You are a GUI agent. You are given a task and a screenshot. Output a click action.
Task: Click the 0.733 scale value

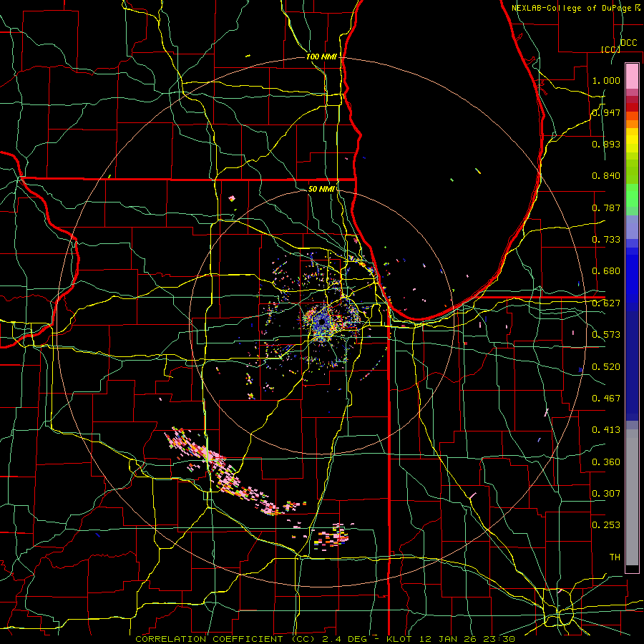(606, 240)
